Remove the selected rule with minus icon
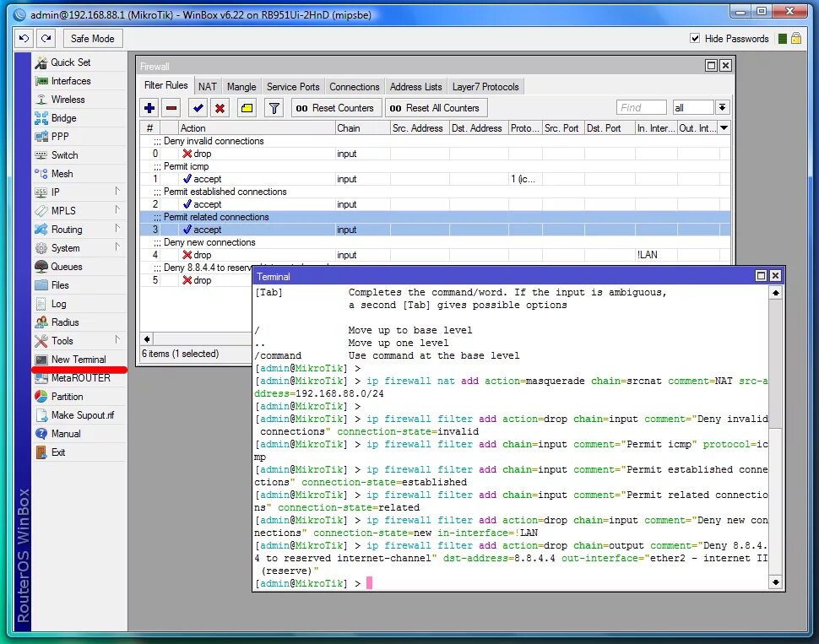The height and width of the screenshot is (644, 819). tap(171, 108)
